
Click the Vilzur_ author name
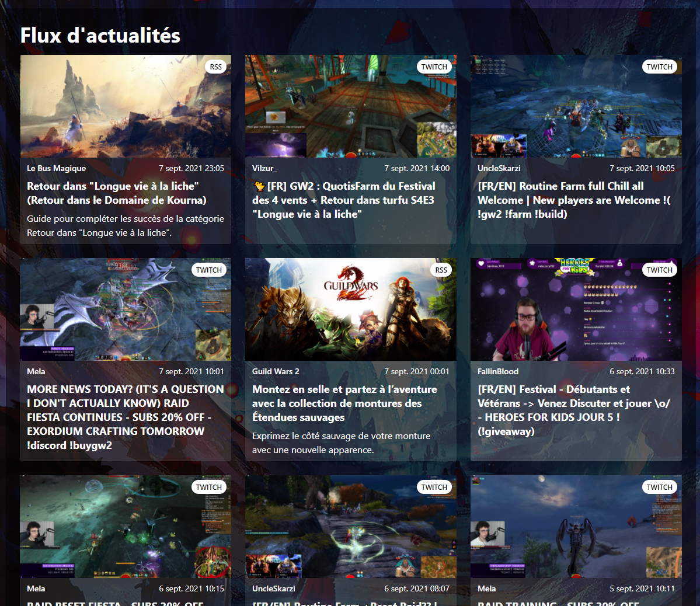(x=264, y=169)
